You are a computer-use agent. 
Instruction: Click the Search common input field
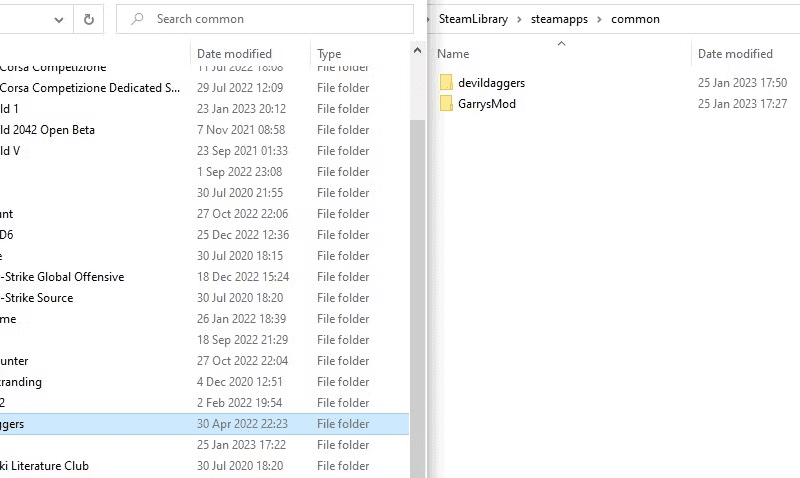click(x=265, y=19)
